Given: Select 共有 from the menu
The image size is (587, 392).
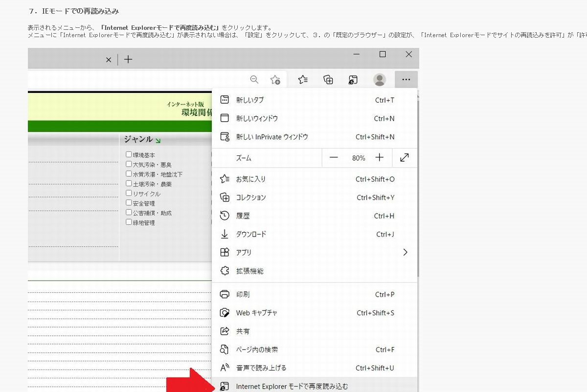Looking at the screenshot, I should coord(315,331).
